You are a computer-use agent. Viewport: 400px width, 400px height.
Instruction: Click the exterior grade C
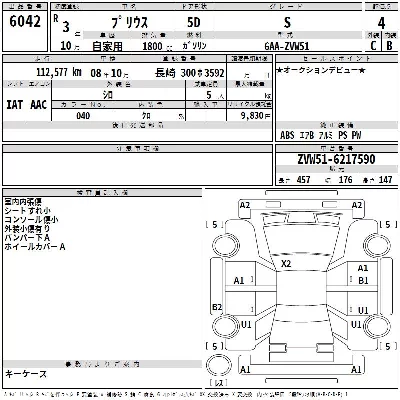[x=373, y=46]
